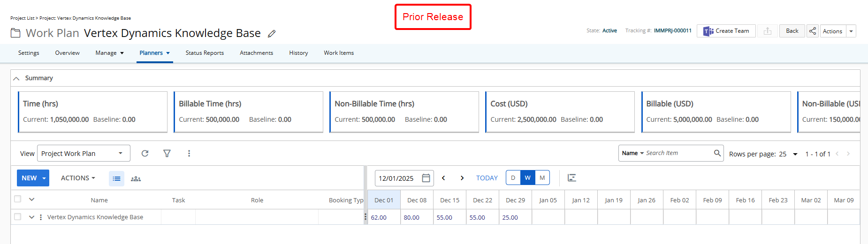Screen dimensions: 868x244
Task: Jump to TODAY in the timeline
Action: (x=487, y=178)
